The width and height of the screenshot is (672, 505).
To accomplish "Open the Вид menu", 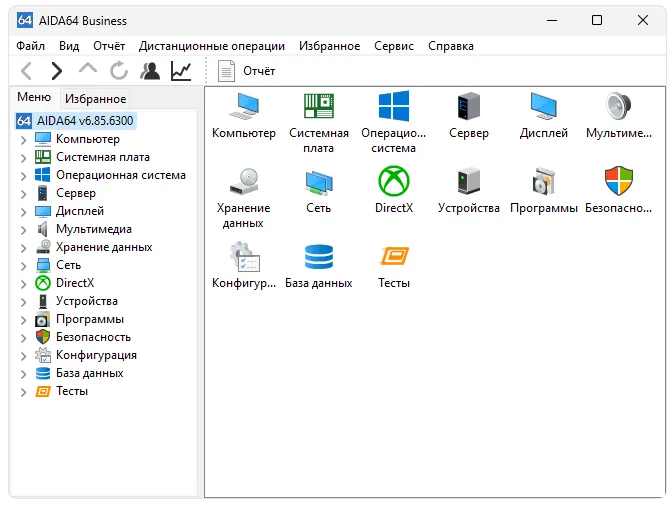I will click(69, 46).
